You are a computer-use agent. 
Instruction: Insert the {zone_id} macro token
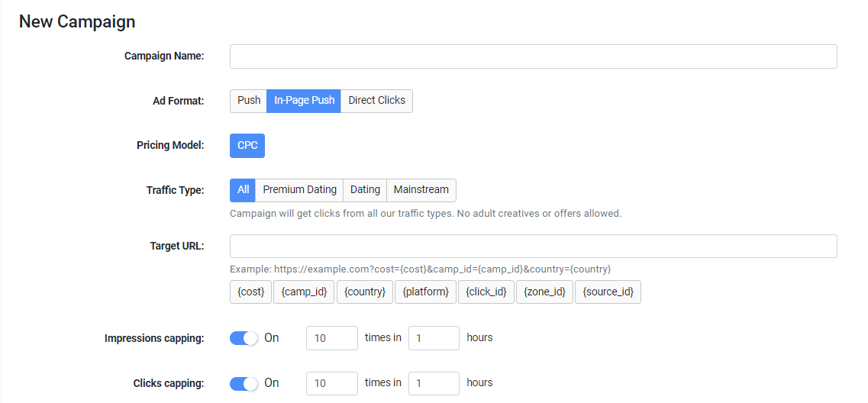(x=544, y=292)
